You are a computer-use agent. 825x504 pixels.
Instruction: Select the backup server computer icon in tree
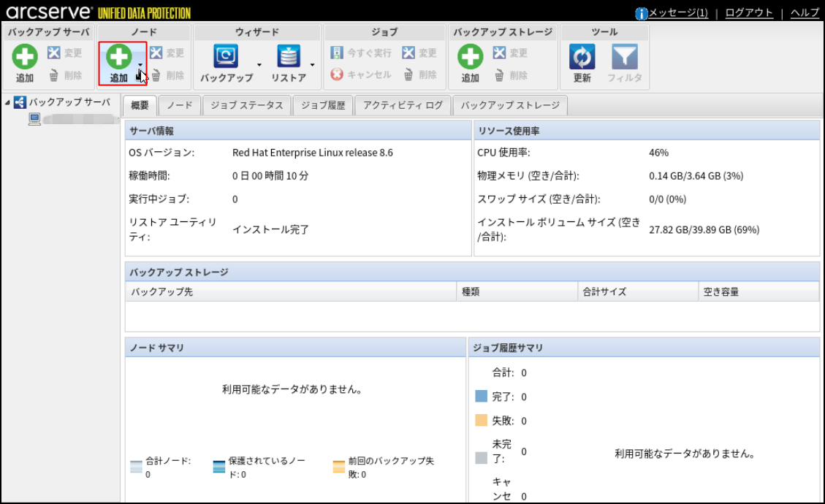[34, 119]
